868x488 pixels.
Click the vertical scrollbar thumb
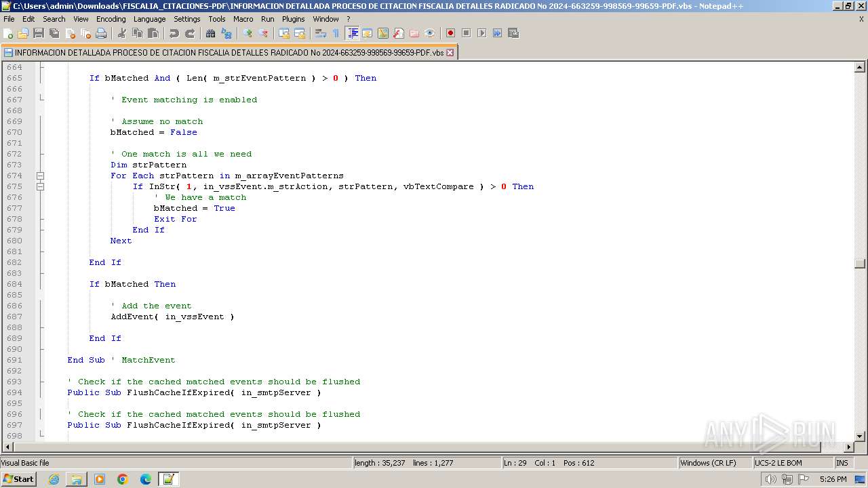click(860, 264)
